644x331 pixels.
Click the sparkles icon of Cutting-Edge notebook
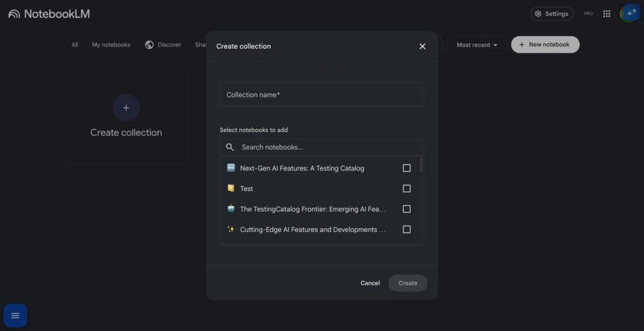click(231, 229)
